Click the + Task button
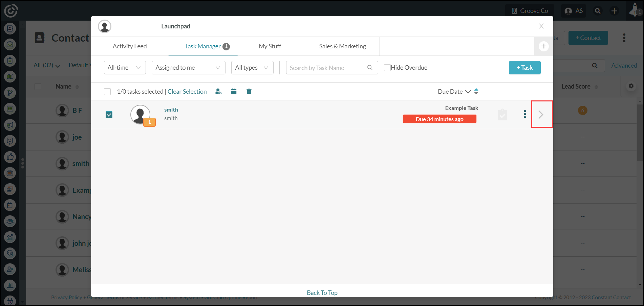The height and width of the screenshot is (306, 644). pos(524,68)
